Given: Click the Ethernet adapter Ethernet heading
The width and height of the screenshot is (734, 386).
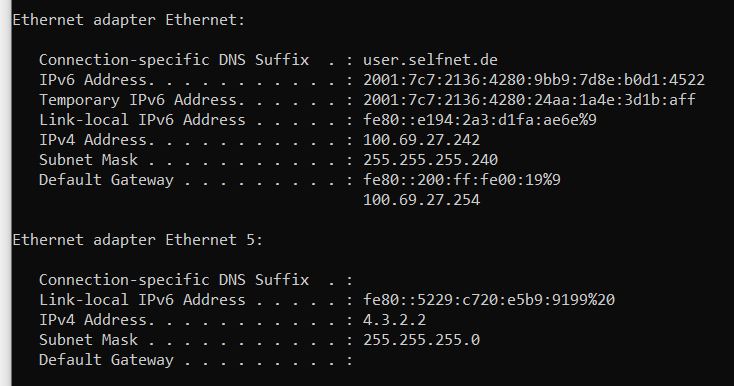Looking at the screenshot, I should 129,20.
